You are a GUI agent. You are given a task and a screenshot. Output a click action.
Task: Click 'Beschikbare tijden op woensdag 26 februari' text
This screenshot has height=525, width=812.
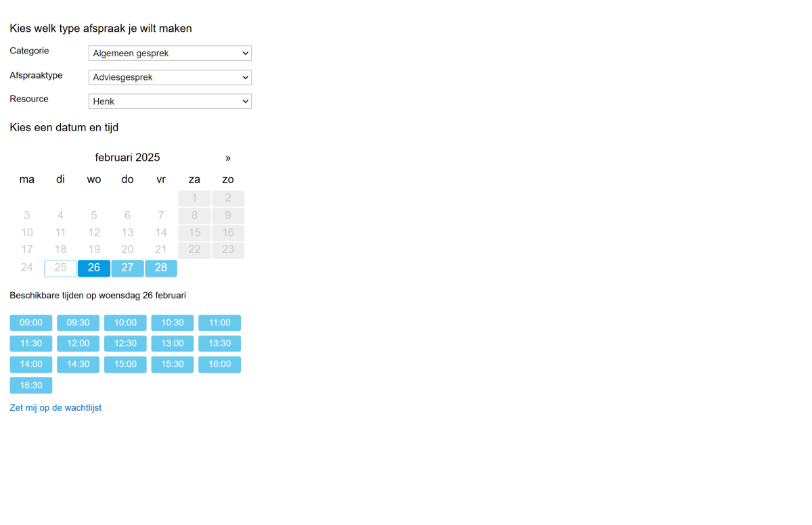(x=98, y=296)
